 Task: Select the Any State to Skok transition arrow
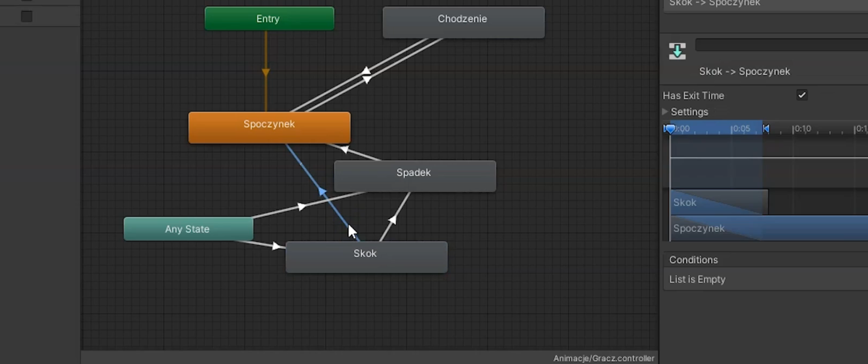pyautogui.click(x=276, y=246)
